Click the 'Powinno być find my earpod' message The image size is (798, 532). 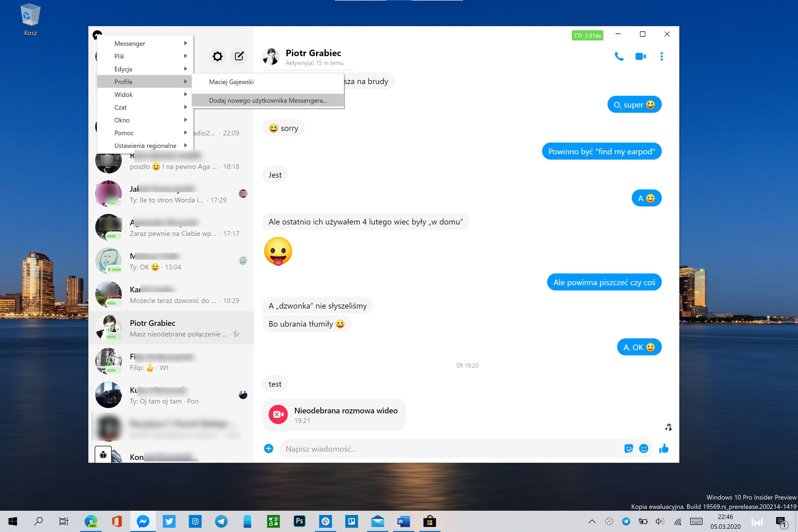601,151
